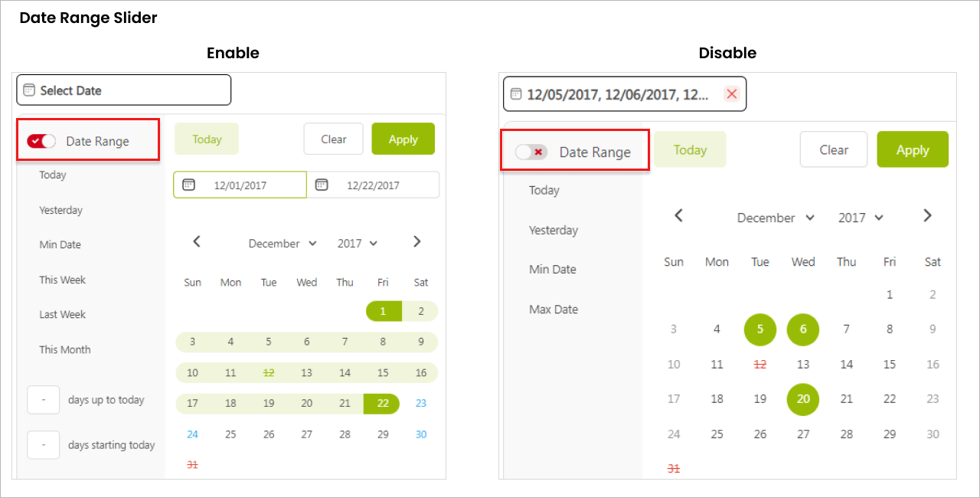This screenshot has width=980, height=498.
Task: Open 2017 year dropdown in left calendar
Action: point(358,244)
